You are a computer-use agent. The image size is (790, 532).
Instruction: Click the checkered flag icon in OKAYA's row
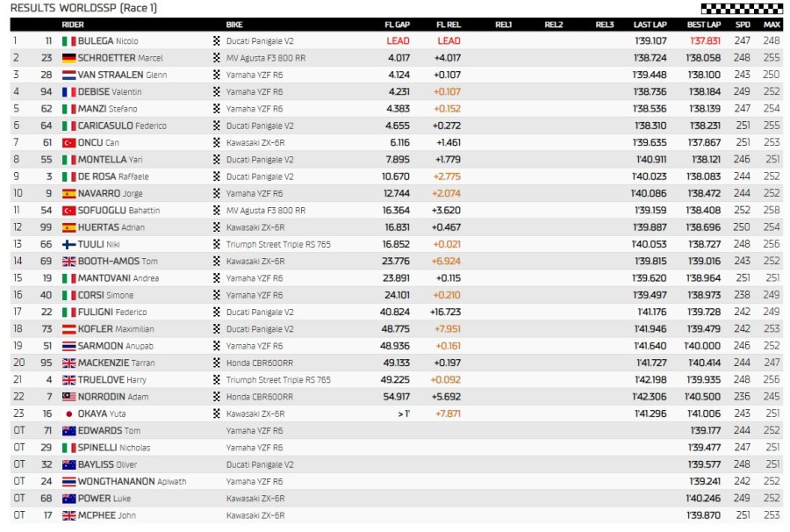point(217,413)
